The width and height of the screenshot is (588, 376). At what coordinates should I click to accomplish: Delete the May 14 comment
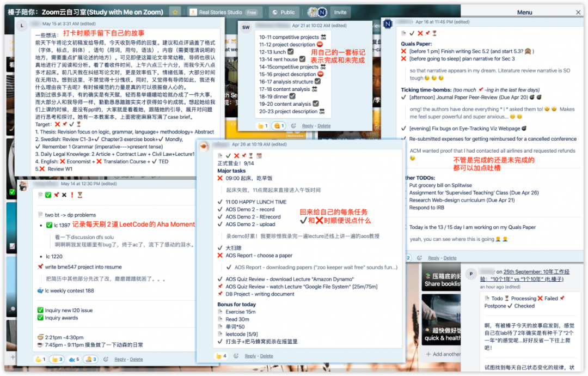click(136, 359)
